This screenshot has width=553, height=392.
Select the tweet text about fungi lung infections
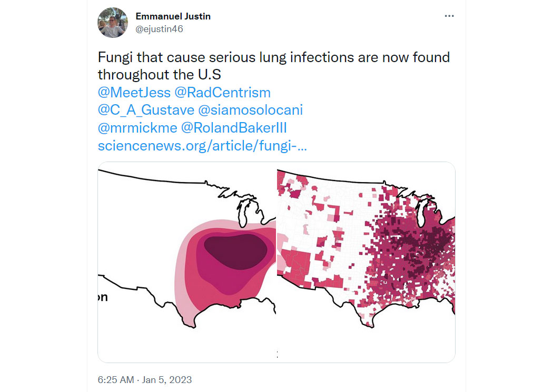274,66
